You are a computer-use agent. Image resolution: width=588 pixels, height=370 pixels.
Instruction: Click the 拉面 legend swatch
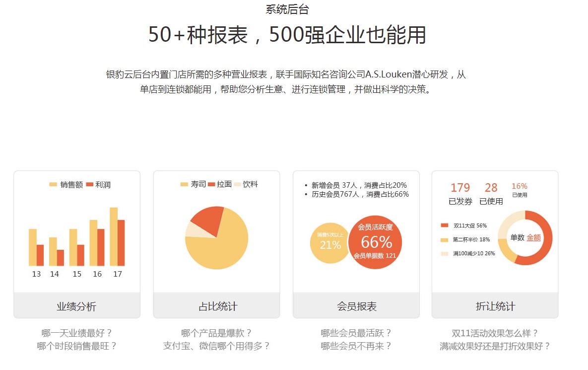[211, 184]
